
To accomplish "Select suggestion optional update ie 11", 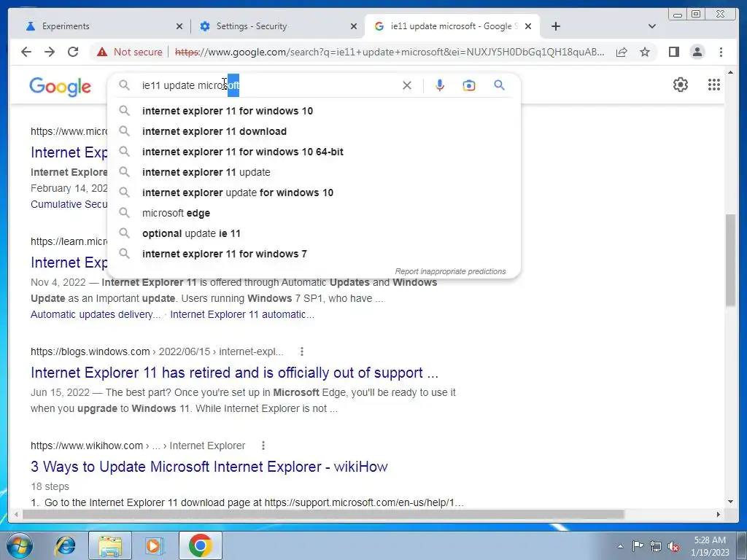I will point(314,234).
